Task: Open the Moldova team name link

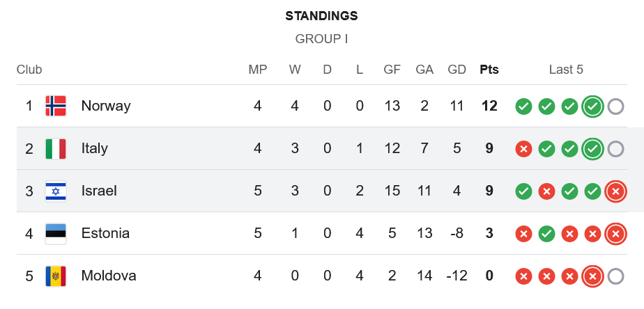Action: (109, 276)
